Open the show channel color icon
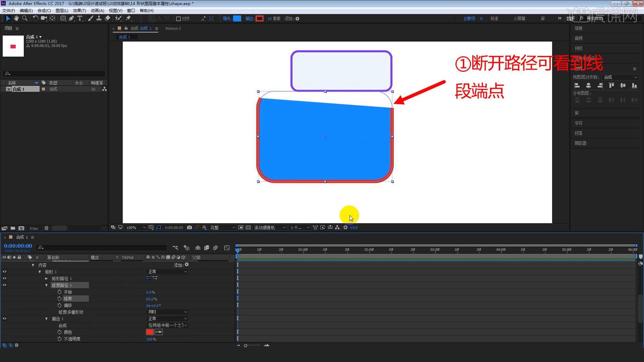Image resolution: width=644 pixels, height=362 pixels. (x=204, y=228)
